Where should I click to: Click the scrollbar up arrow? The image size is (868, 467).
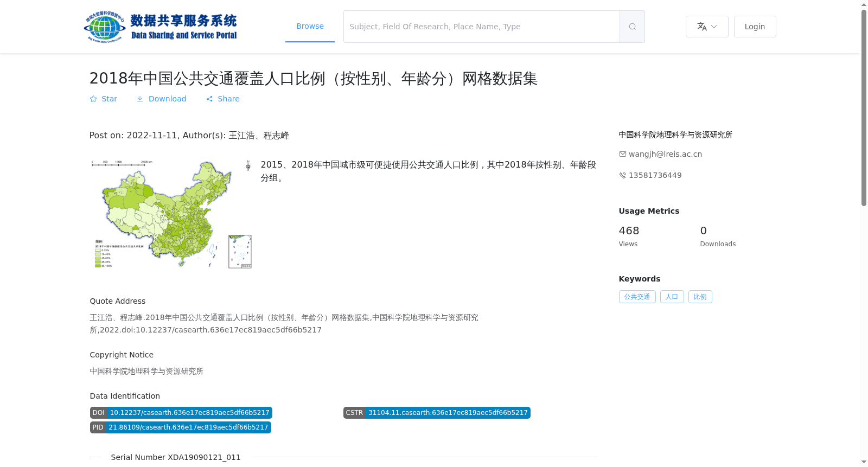[x=864, y=4]
